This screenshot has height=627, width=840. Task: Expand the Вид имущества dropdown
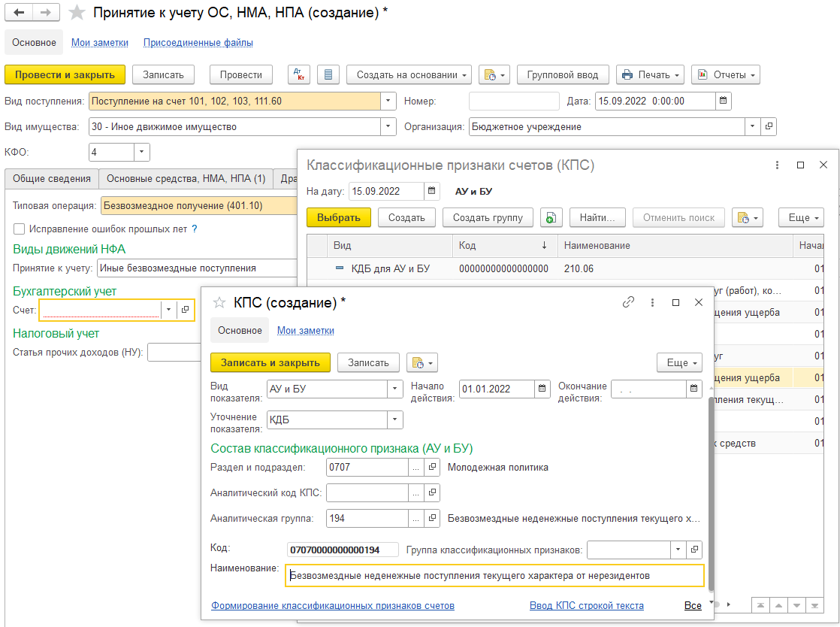[388, 126]
